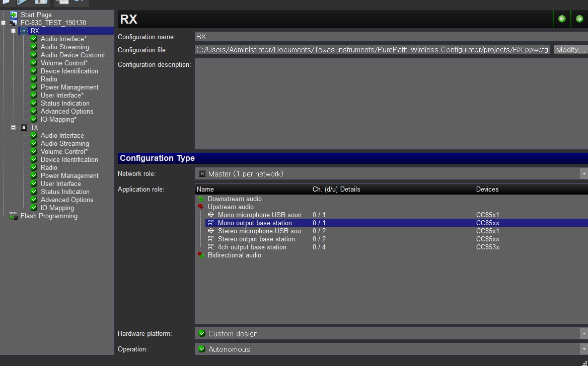This screenshot has height=366, width=588.
Task: Open the Network role dropdown
Action: pos(391,174)
